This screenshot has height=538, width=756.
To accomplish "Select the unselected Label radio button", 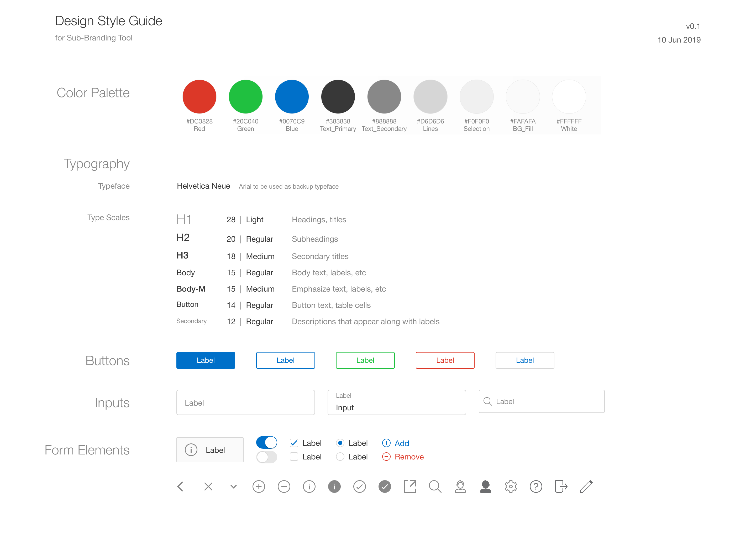I will (x=340, y=457).
